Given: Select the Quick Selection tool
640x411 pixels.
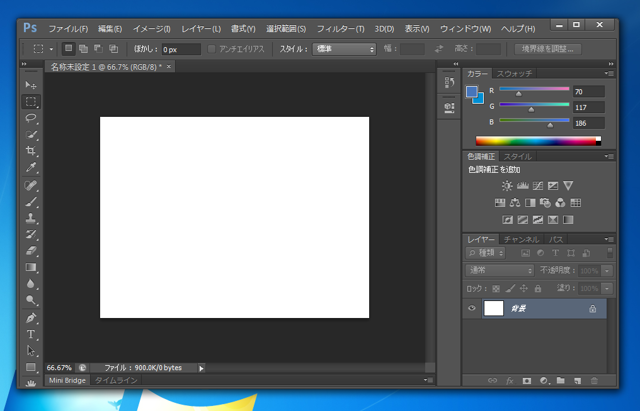Looking at the screenshot, I should pyautogui.click(x=31, y=135).
